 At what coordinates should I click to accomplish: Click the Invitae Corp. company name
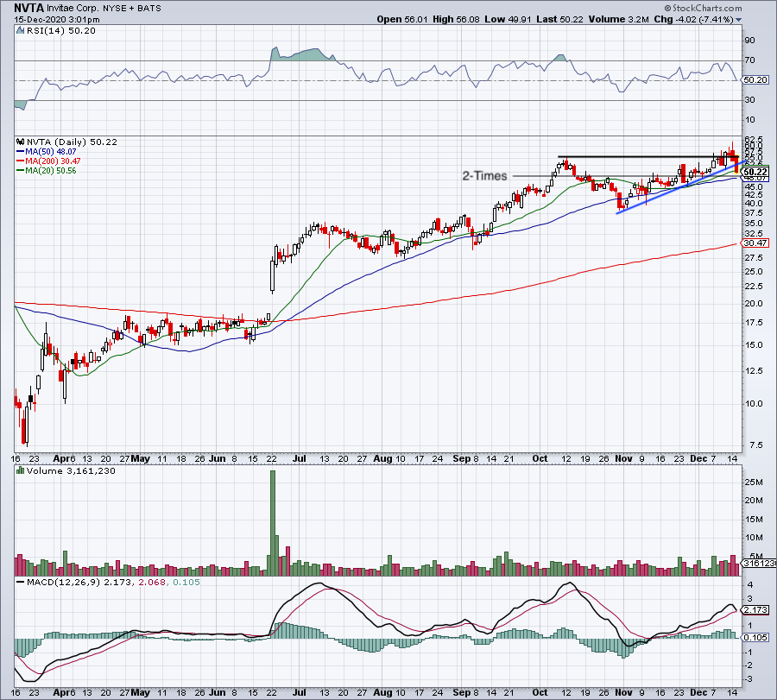pyautogui.click(x=73, y=8)
